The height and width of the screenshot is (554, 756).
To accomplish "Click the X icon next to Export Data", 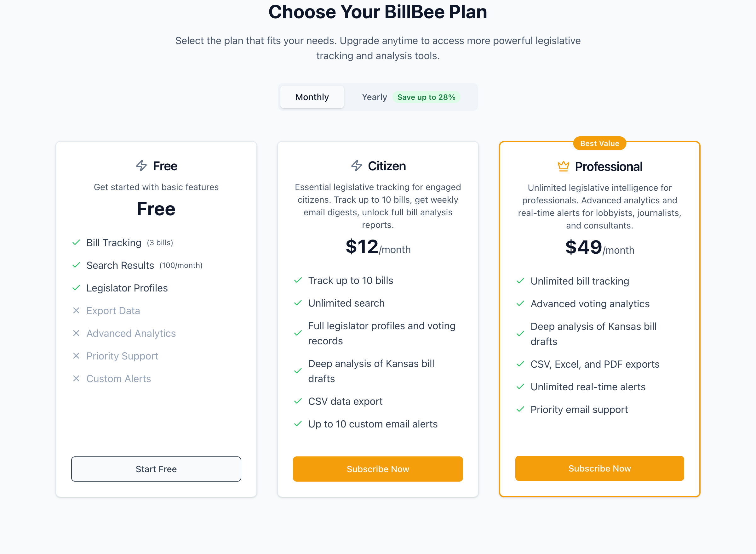I will coord(76,311).
